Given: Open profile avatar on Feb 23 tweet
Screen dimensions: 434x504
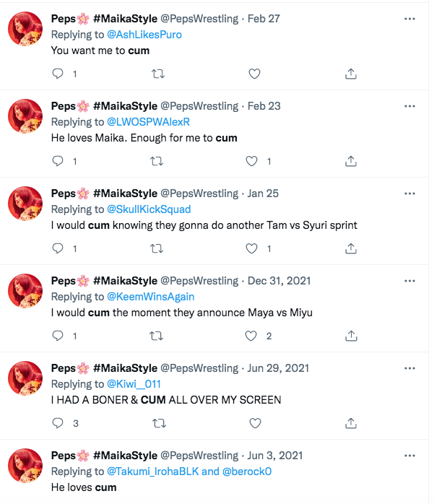Looking at the screenshot, I should click(25, 116).
